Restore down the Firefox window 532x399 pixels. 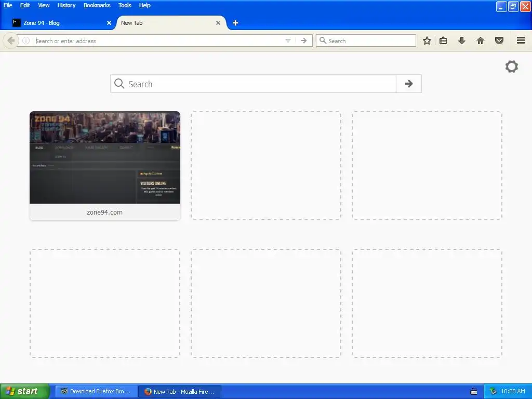[513, 6]
